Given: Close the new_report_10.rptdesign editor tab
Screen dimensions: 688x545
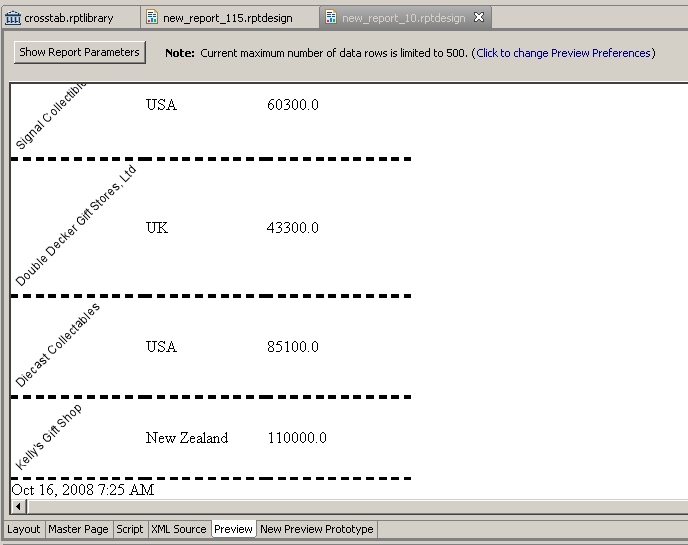Looking at the screenshot, I should pyautogui.click(x=479, y=17).
